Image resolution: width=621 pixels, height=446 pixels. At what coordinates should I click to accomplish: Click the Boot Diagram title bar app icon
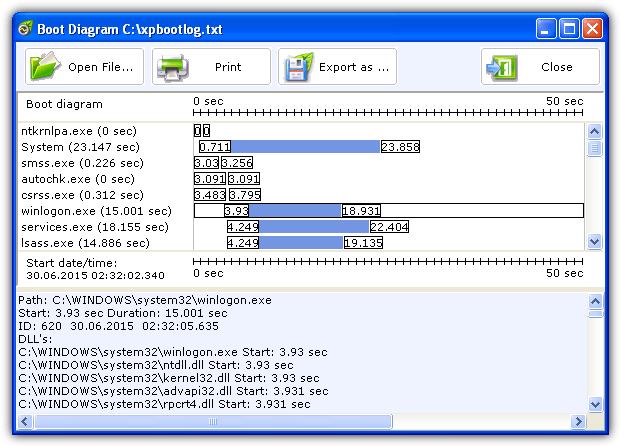[25, 29]
